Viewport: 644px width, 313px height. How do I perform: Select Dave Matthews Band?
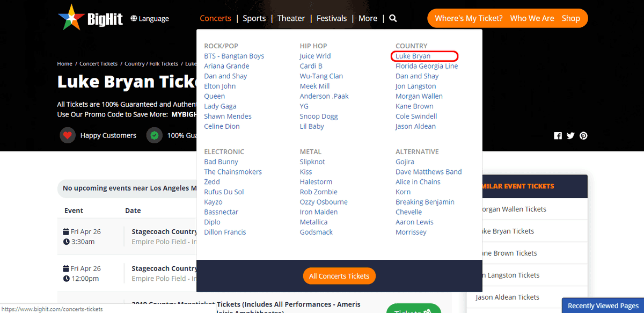click(429, 172)
